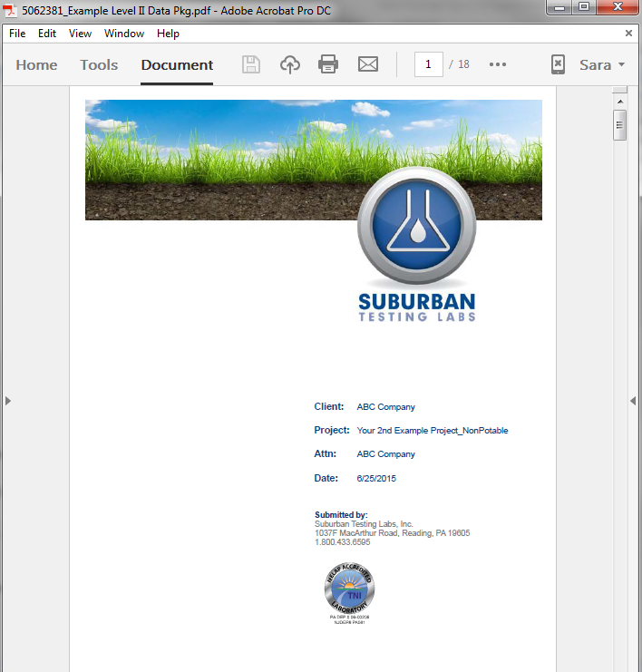
Task: Click the phone number '1.800.433.6595'
Action: [343, 542]
